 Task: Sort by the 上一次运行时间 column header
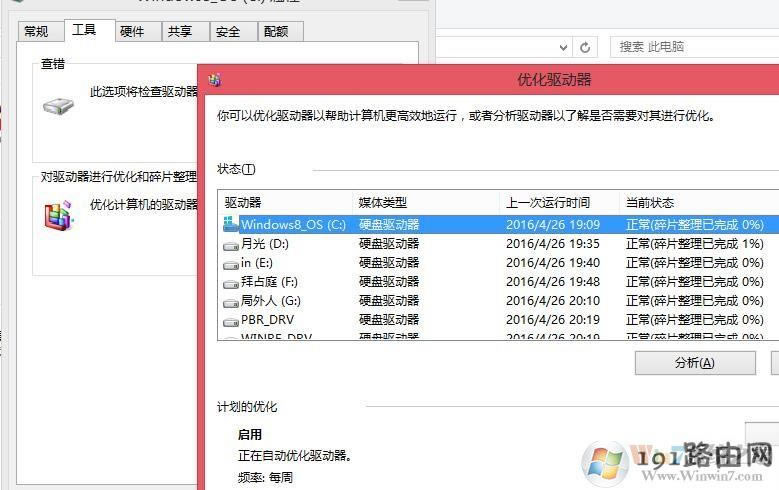(559, 202)
